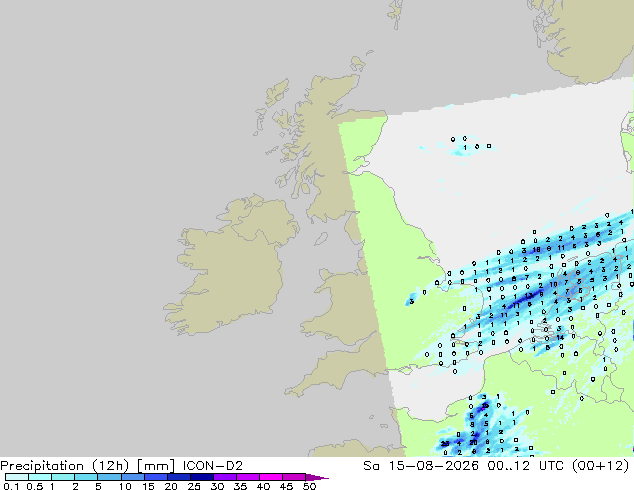Click the 14 mm value near Belgian coast
Screen dimensions: 634x490
tap(560, 337)
